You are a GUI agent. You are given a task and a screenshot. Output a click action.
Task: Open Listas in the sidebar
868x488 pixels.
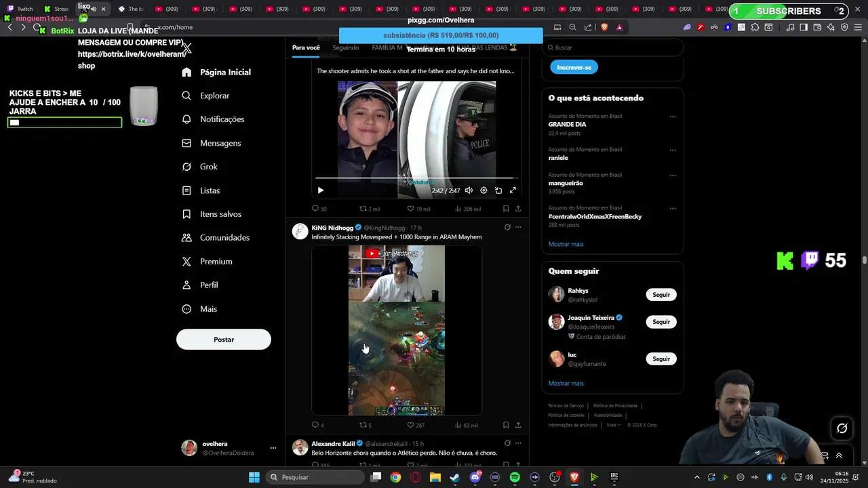pyautogui.click(x=201, y=190)
